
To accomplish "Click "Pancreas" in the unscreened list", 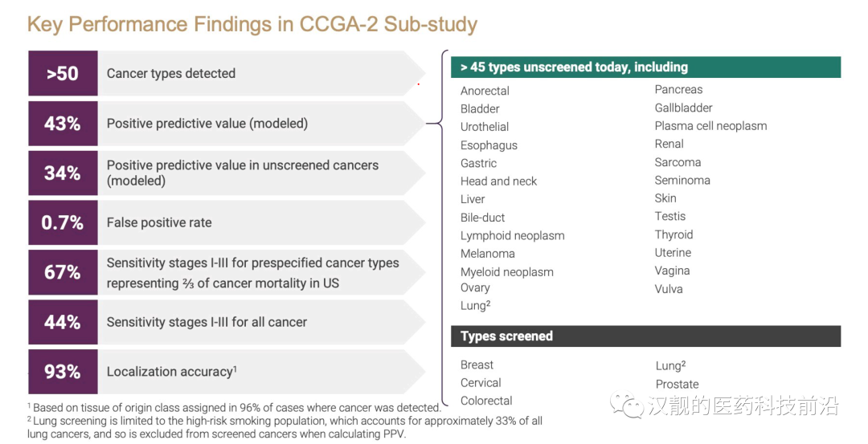I will click(x=678, y=90).
